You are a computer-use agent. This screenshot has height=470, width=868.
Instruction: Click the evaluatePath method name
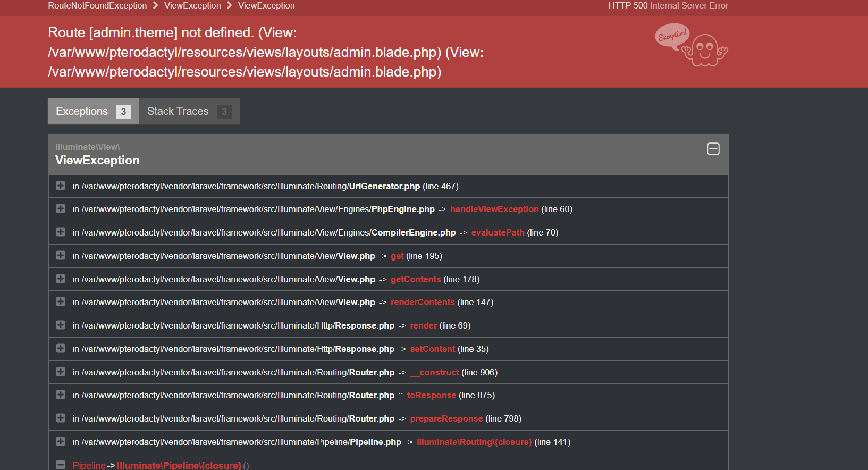click(498, 232)
